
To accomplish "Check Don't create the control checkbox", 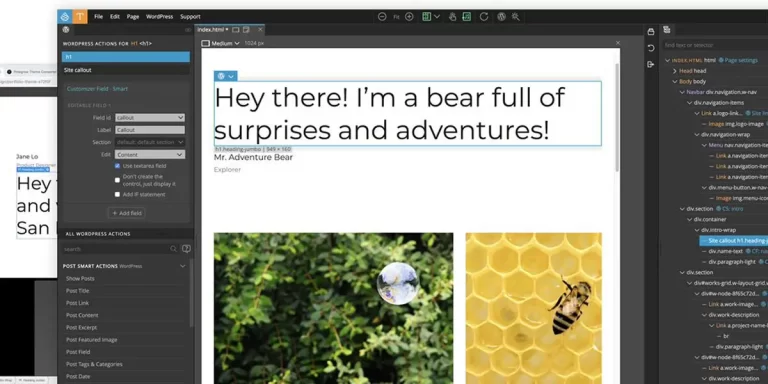I will [x=117, y=180].
